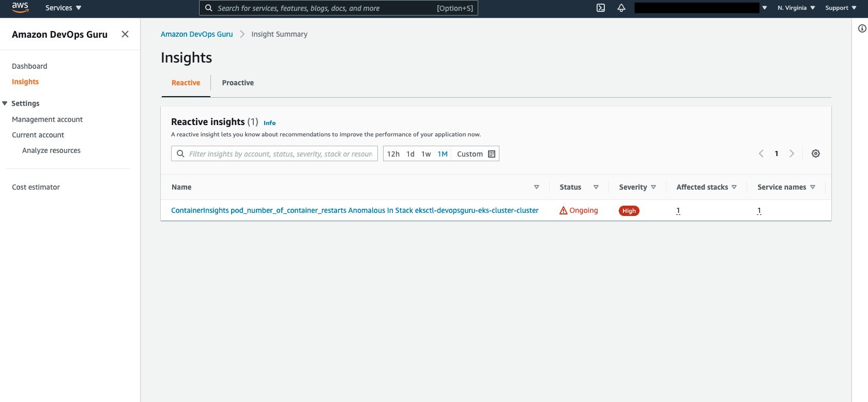Go to the next page of insights
Image resolution: width=868 pixels, height=402 pixels.
(x=791, y=153)
